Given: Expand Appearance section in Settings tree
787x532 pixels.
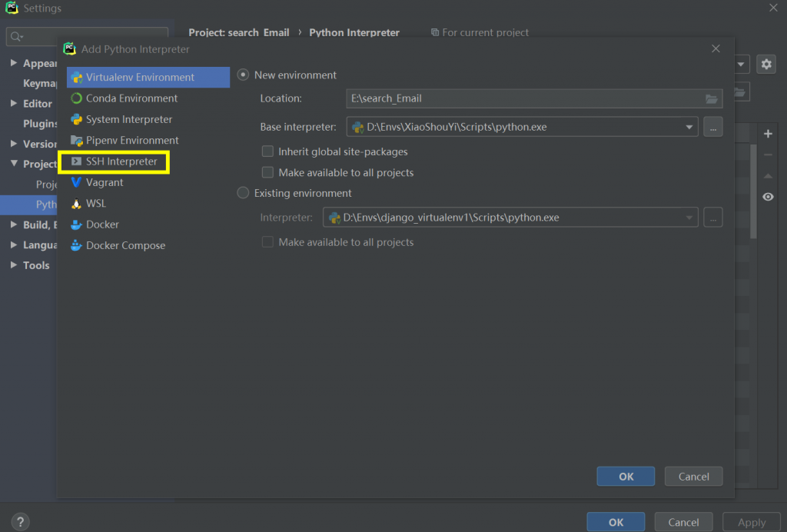Looking at the screenshot, I should tap(14, 63).
